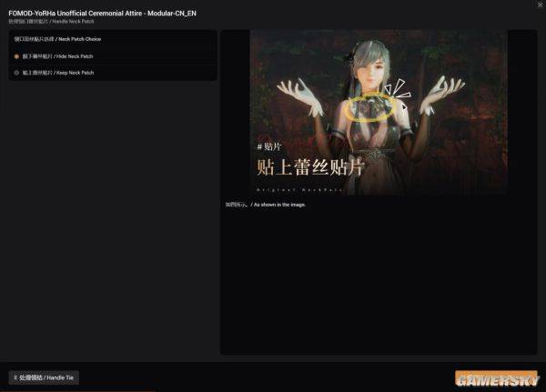Image resolution: width=546 pixels, height=392 pixels.
Task: Close the FOMOD installer dialog with the X
Action: [x=540, y=5]
